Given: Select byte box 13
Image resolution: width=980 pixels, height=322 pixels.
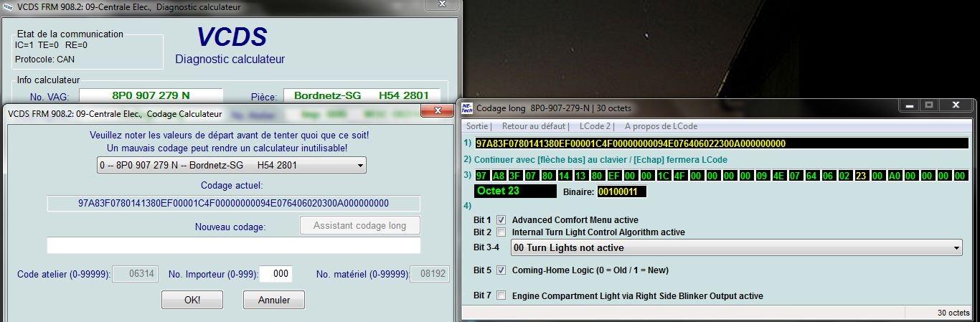Looking at the screenshot, I should point(580,175).
